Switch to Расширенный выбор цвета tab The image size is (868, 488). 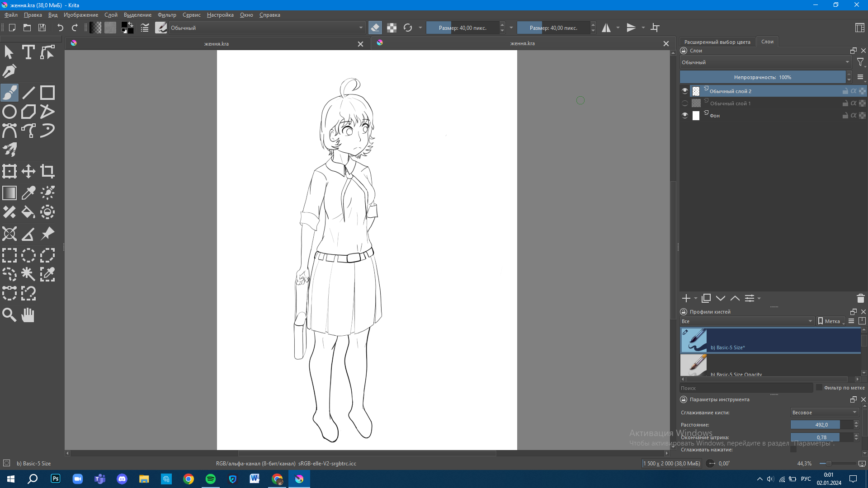[x=717, y=42]
